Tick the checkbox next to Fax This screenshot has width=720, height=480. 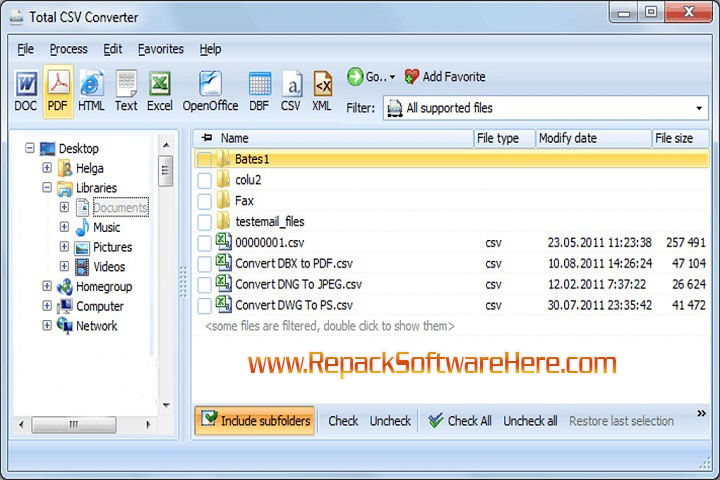click(204, 201)
